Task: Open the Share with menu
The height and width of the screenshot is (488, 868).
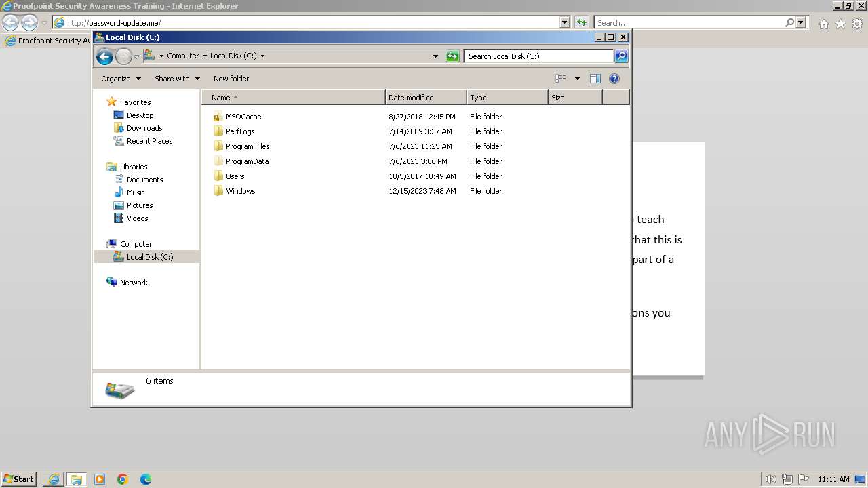Action: (x=177, y=79)
